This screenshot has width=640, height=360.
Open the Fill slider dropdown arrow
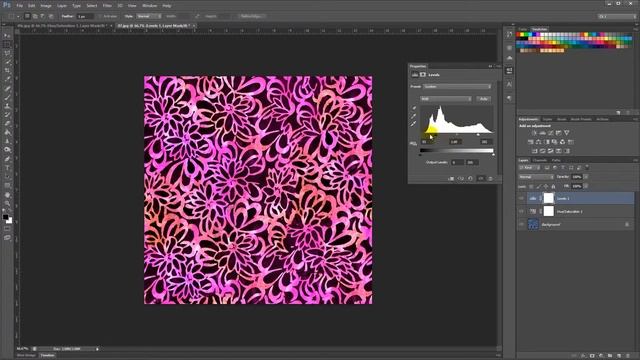coord(586,186)
